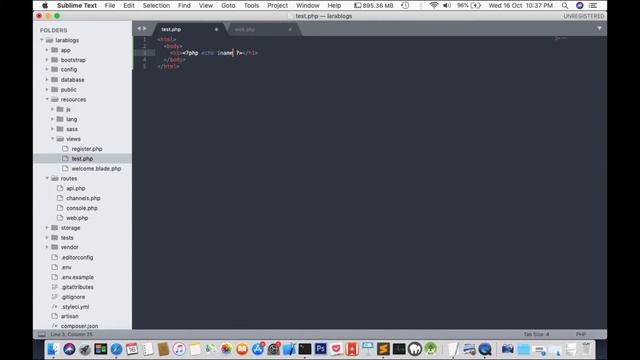Collapse the larablogs root folder arrow
This screenshot has width=640, height=360.
pos(42,40)
